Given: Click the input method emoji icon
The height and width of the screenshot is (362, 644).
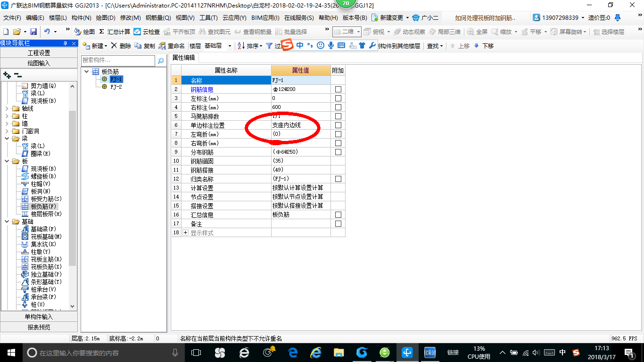Looking at the screenshot, I should 321,45.
